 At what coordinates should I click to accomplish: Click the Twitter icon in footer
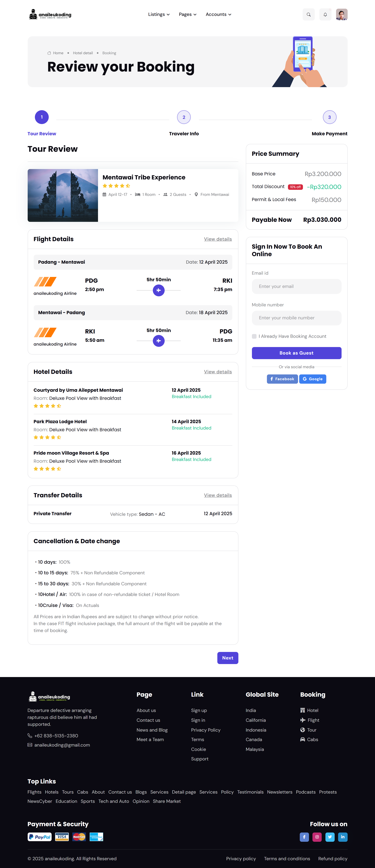coord(330,837)
